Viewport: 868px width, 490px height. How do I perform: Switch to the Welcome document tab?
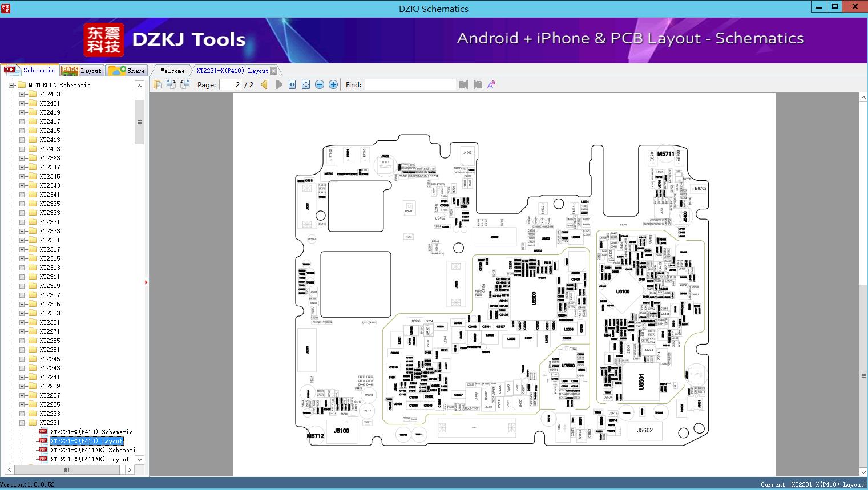(x=172, y=71)
